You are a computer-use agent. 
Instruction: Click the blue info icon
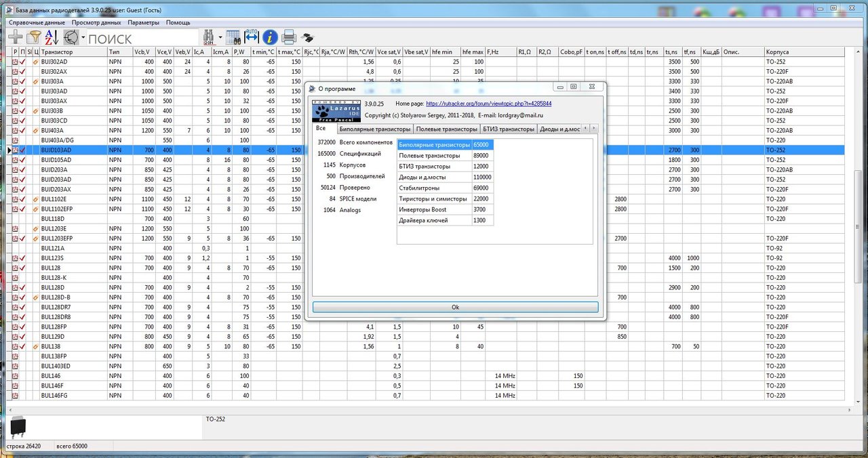(270, 37)
